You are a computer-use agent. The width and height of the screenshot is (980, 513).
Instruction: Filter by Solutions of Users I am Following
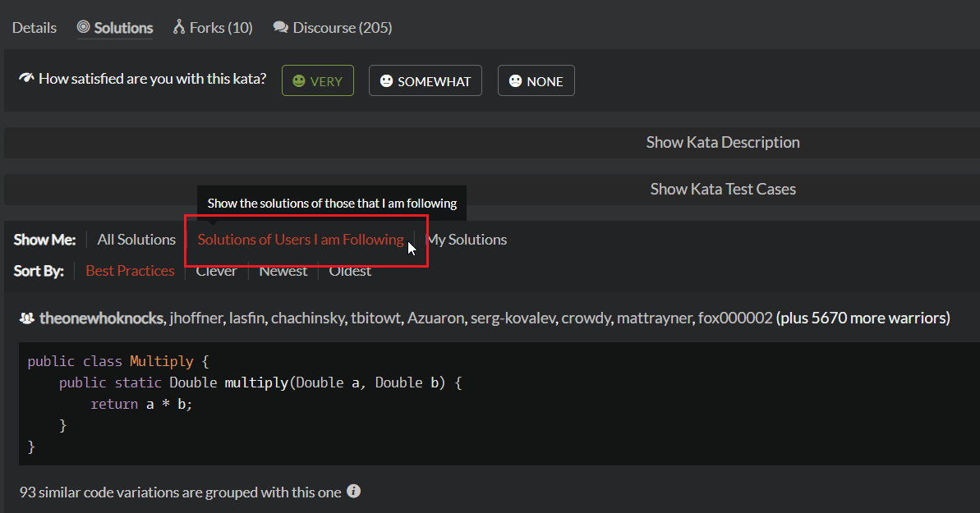pos(300,240)
